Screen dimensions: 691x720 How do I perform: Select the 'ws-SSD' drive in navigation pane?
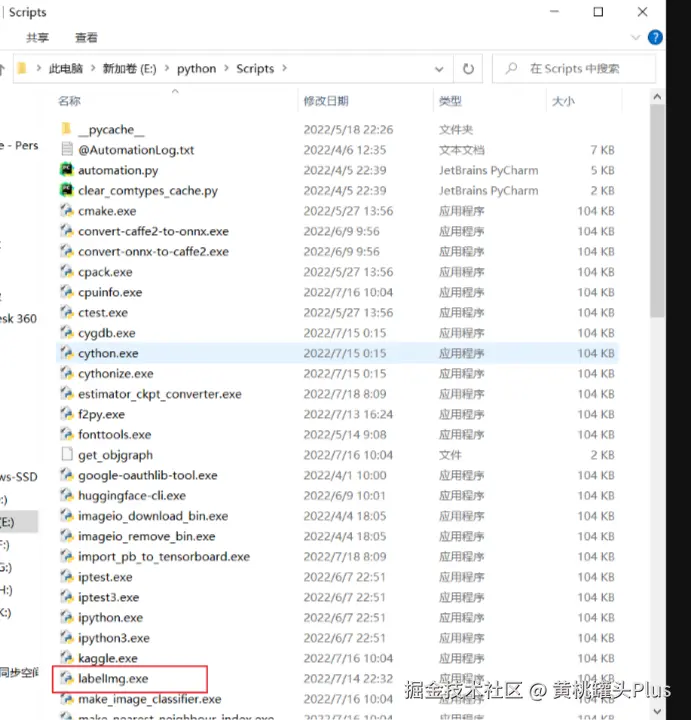(19, 477)
